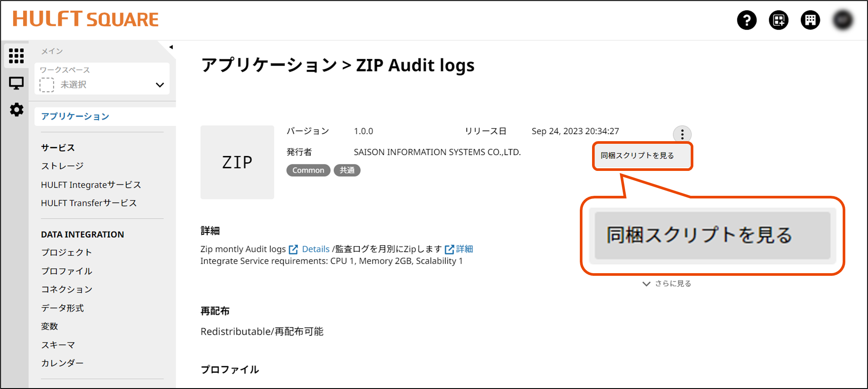The image size is (868, 389).
Task: Open the settings gear in left rail
Action: 17,110
